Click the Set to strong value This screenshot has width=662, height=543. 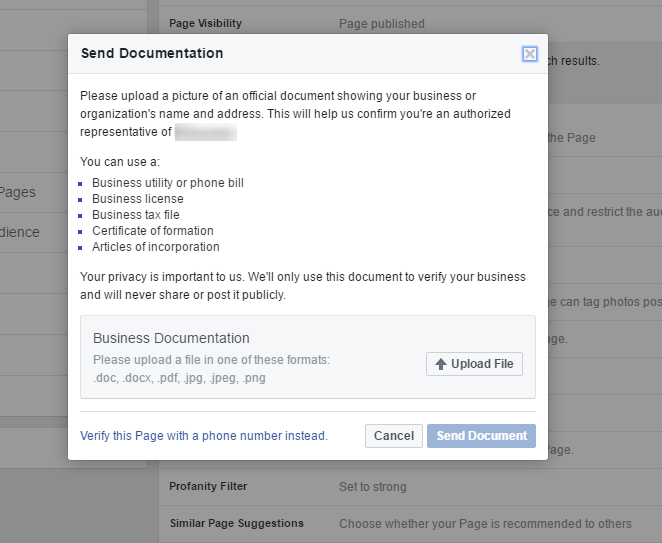[373, 487]
